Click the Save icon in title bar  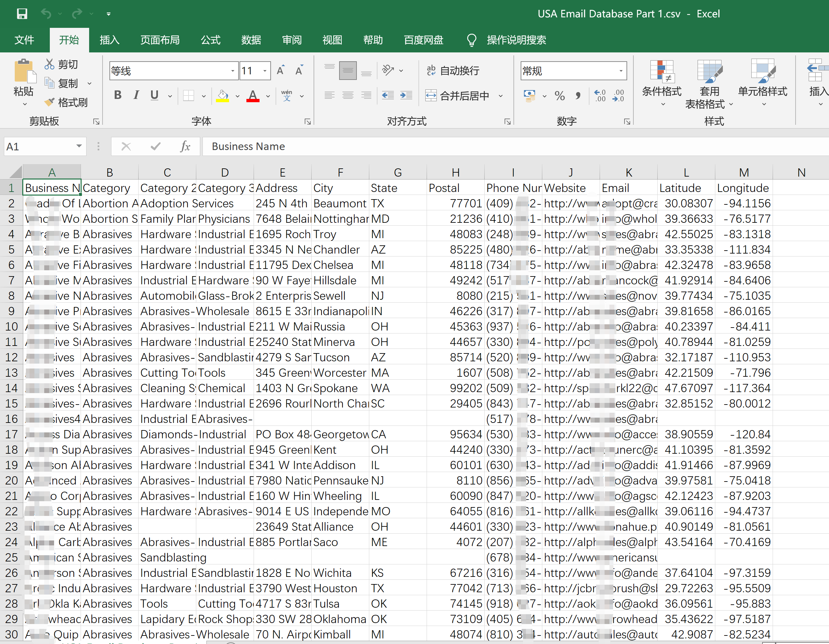[22, 14]
